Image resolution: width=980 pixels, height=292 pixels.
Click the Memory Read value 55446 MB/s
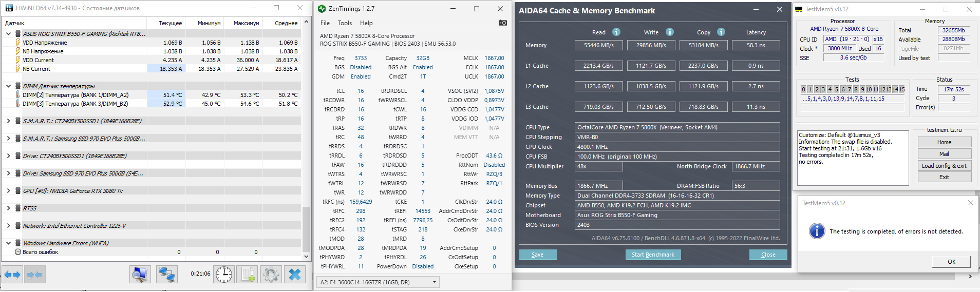click(x=598, y=45)
